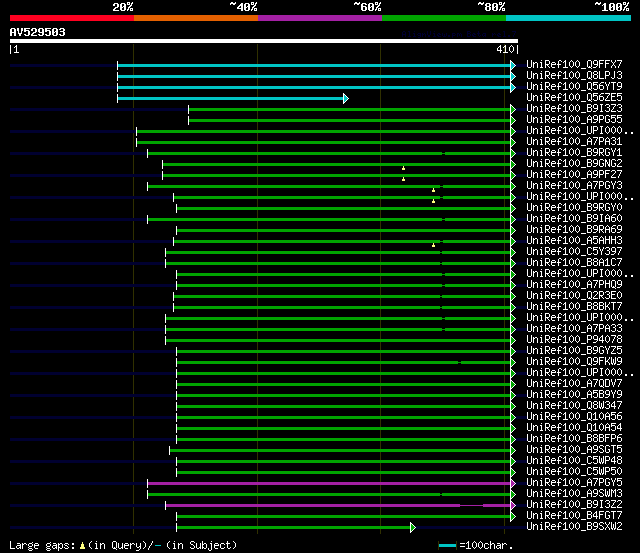The image size is (640, 553).
Task: Select the UniRef100_A5AHH3 label
Action: click(574, 240)
